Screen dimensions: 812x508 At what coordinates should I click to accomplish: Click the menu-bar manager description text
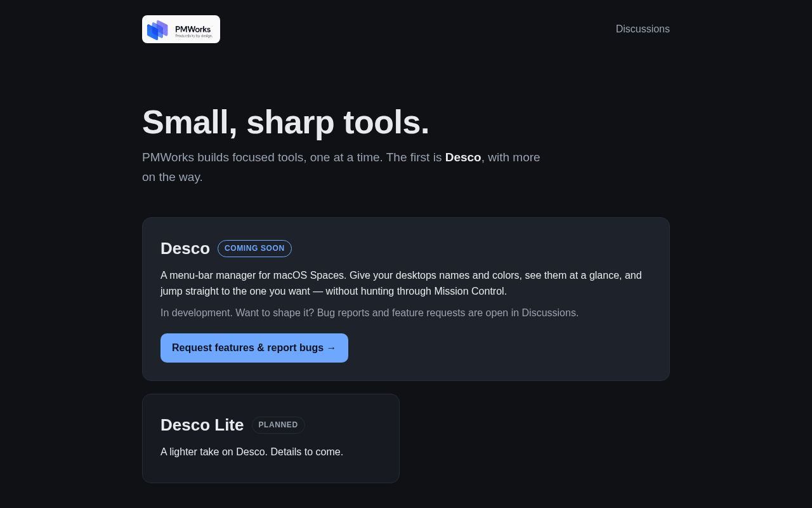point(401,283)
